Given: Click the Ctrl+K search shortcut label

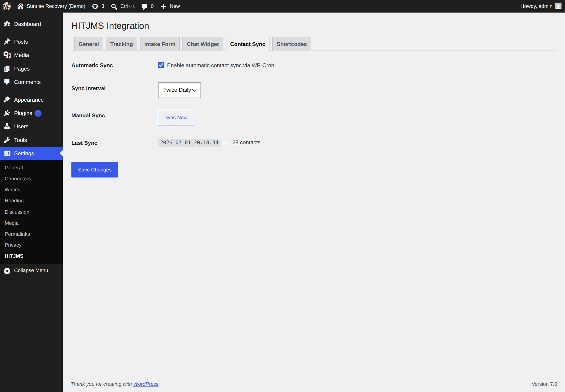Looking at the screenshot, I should [x=127, y=6].
